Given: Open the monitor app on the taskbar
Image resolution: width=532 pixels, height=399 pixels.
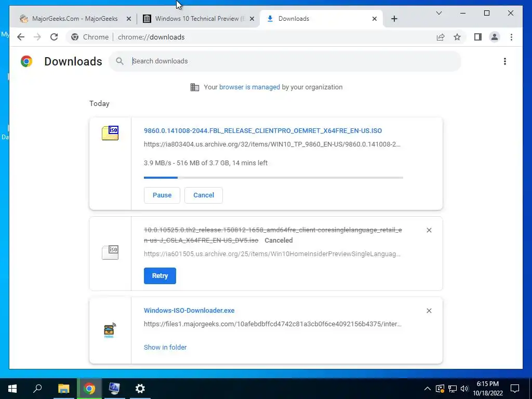Looking at the screenshot, I should [114, 389].
